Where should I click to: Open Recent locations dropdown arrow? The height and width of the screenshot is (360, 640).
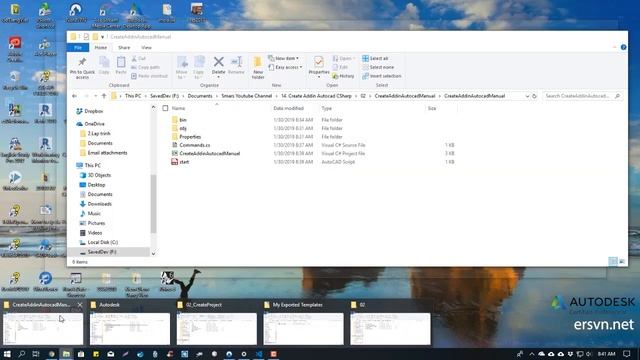(x=95, y=96)
